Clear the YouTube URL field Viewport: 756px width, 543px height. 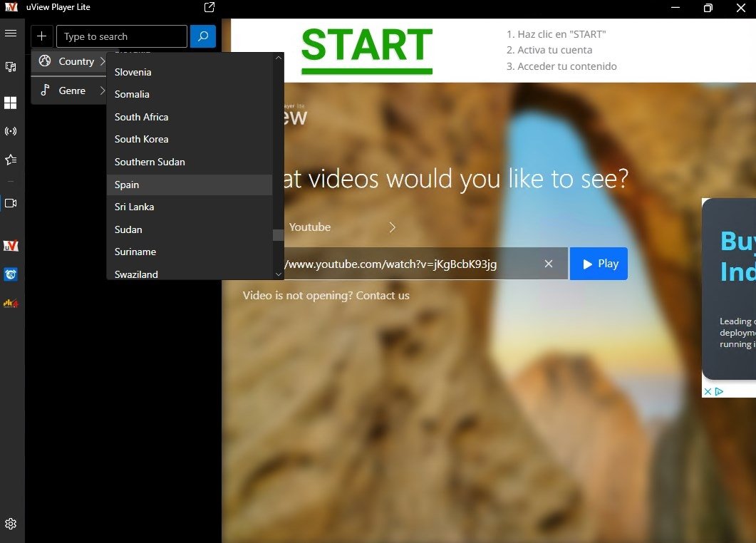pyautogui.click(x=548, y=264)
